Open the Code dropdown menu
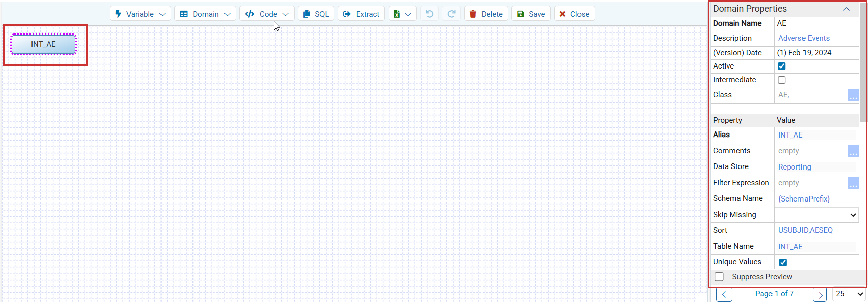Viewport: 868px width, 302px height. tap(267, 14)
